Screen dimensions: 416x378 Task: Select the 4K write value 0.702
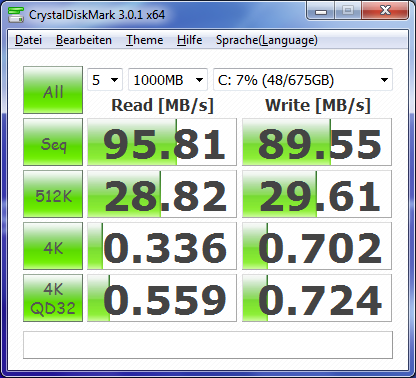(x=317, y=246)
